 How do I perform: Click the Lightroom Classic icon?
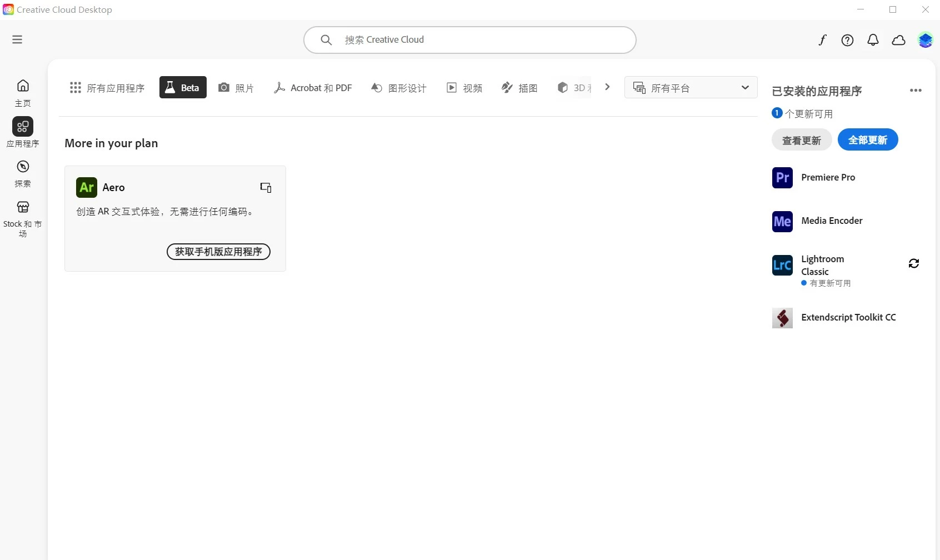coord(782,265)
